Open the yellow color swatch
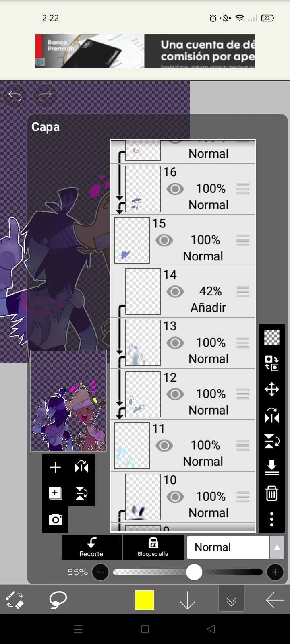290x644 pixels. coord(144,600)
